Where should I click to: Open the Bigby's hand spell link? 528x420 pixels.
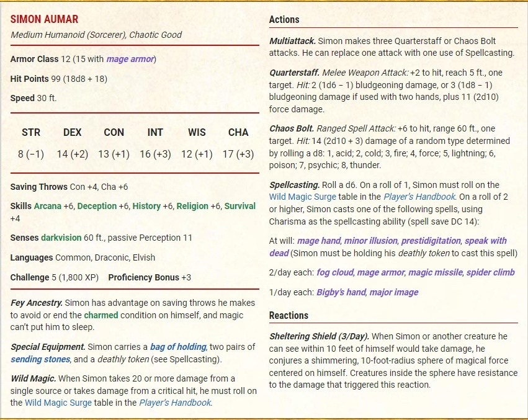click(x=341, y=292)
